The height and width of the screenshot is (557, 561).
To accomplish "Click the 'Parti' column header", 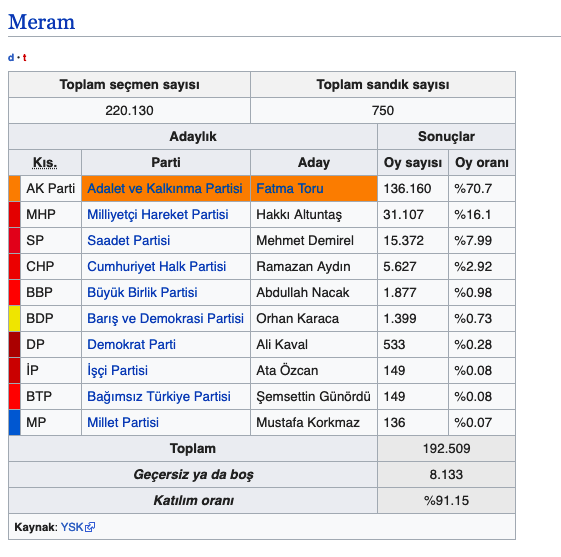I will [x=166, y=162].
